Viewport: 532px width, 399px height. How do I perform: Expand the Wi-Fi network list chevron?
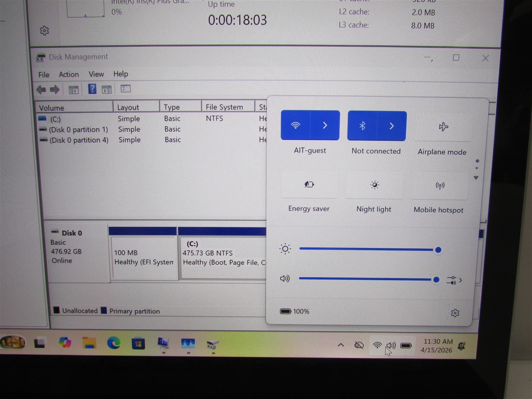point(325,125)
